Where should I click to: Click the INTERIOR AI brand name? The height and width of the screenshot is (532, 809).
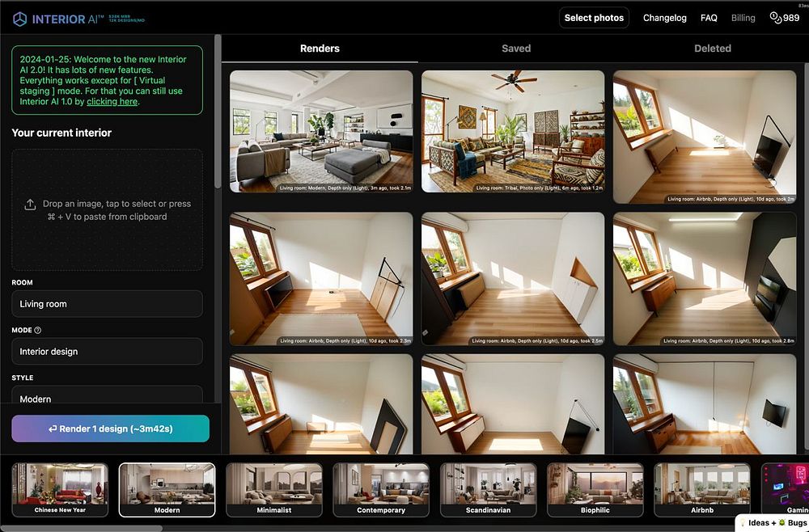pyautogui.click(x=68, y=19)
